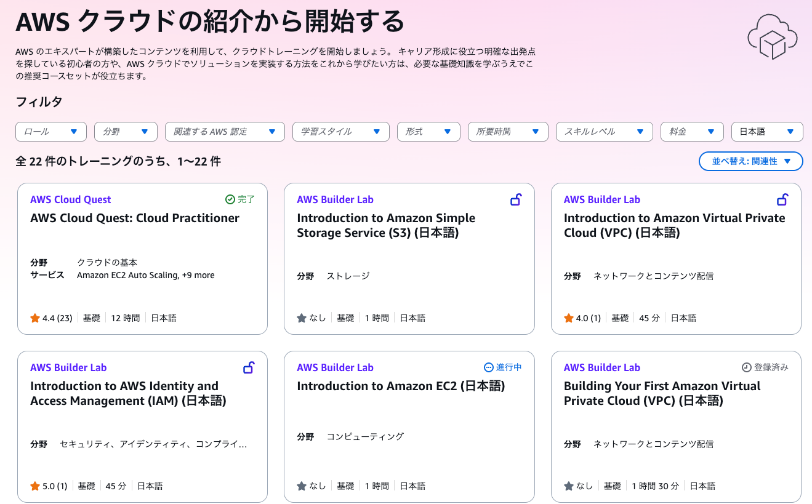
Task: Click the unlock icon on the S3 lab card
Action: click(x=516, y=199)
